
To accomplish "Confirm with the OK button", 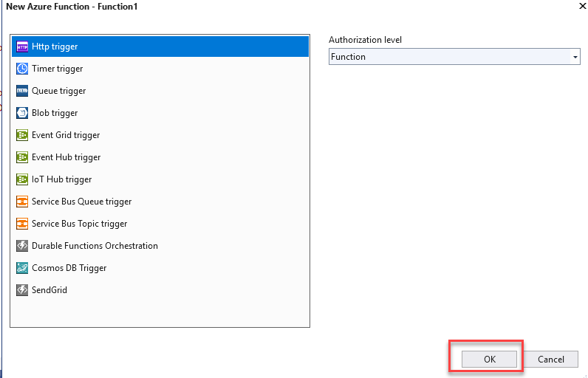I will [489, 360].
